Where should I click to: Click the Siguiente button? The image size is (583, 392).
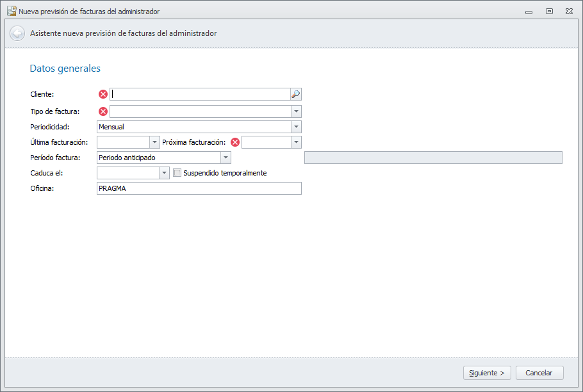click(487, 373)
